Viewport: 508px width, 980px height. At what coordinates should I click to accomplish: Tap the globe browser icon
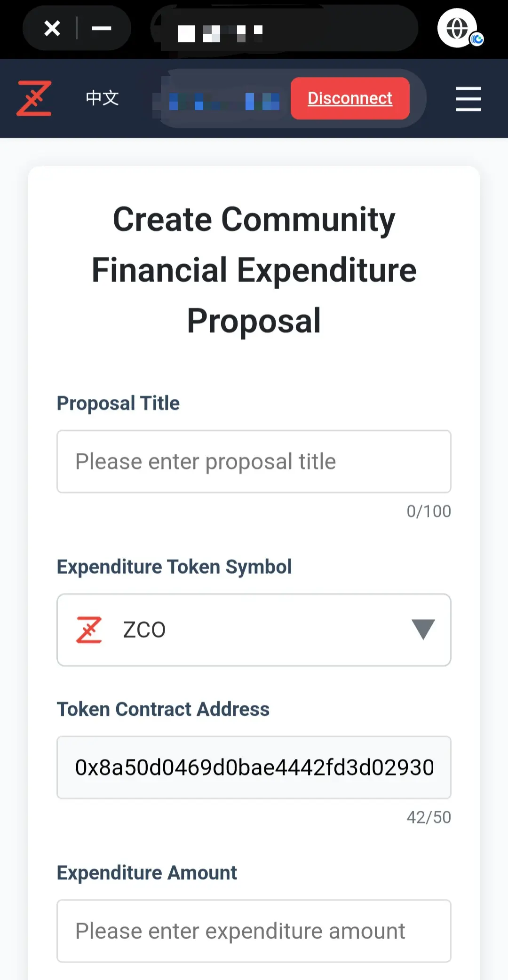(457, 28)
